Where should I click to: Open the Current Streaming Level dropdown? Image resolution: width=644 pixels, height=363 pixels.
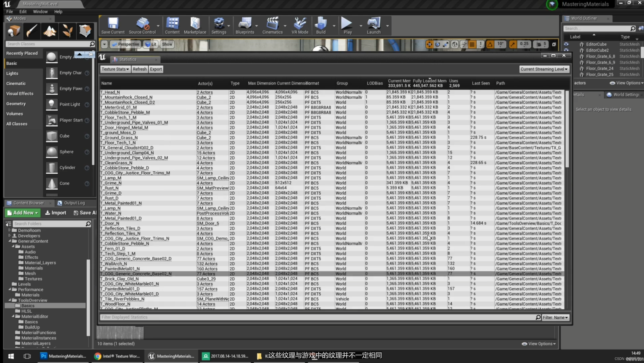pos(544,69)
